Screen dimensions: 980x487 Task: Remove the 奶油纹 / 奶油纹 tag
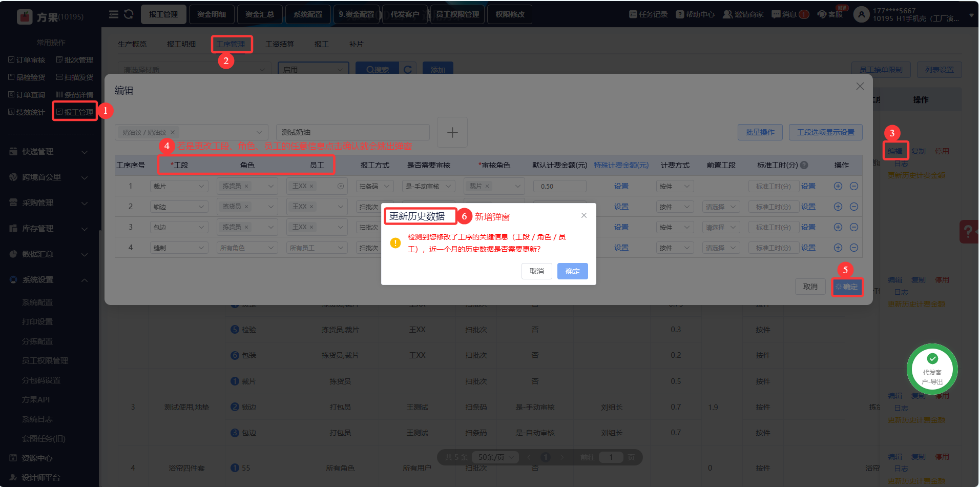(x=173, y=132)
